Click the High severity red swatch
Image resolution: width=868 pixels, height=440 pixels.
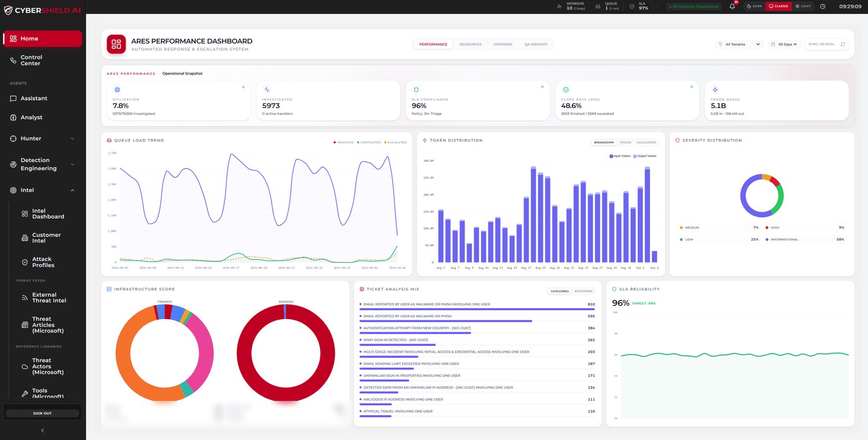pyautogui.click(x=767, y=228)
